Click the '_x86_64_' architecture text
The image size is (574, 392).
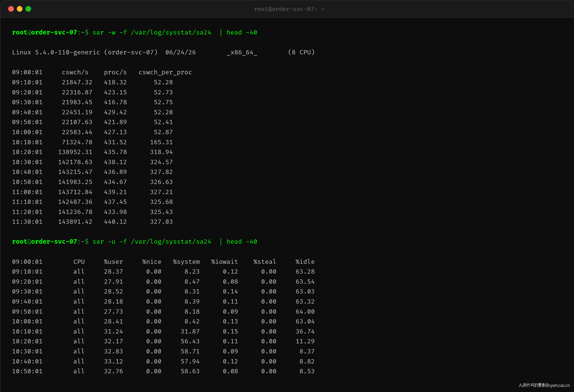242,53
